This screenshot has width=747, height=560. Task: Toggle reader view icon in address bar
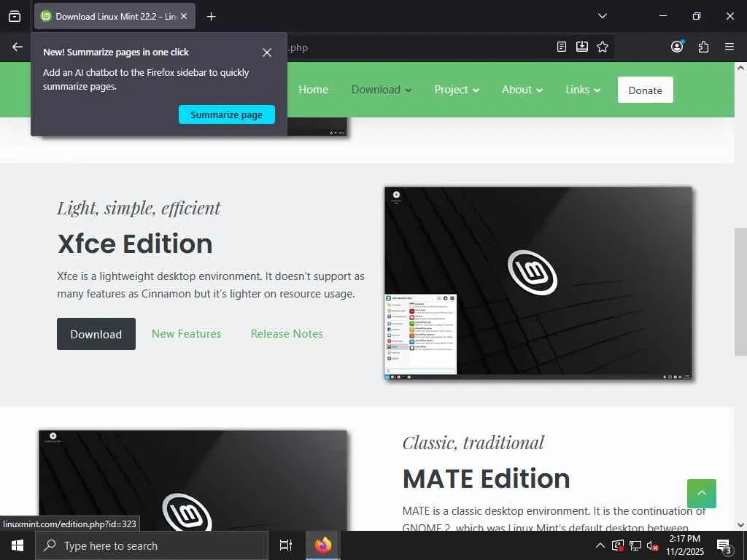[562, 47]
